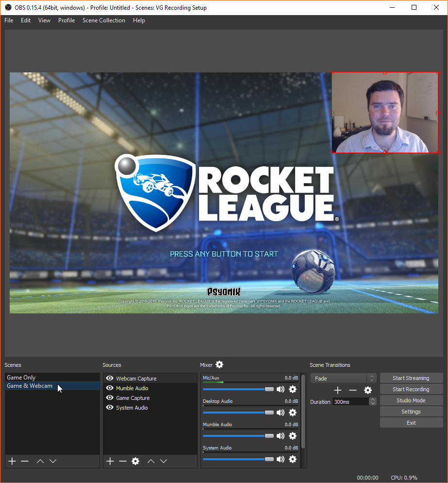Increase the transition duration stepper
Viewport: 448px width, 483px height.
point(373,399)
